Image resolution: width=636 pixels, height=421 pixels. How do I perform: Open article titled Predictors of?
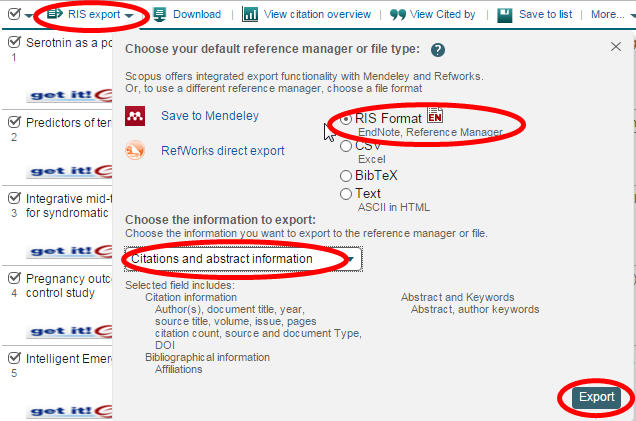[69, 122]
